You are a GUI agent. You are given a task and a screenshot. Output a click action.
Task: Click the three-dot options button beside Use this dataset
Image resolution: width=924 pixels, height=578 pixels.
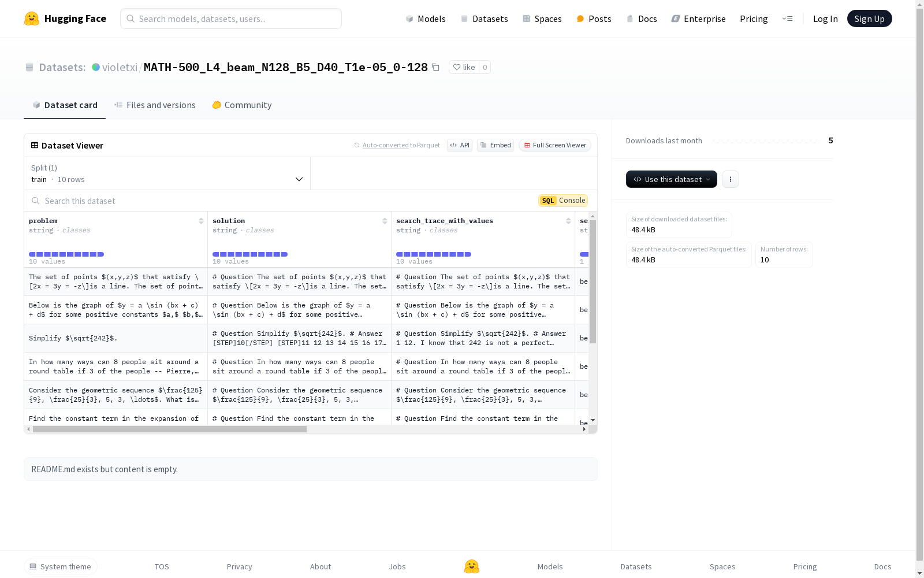pyautogui.click(x=731, y=179)
